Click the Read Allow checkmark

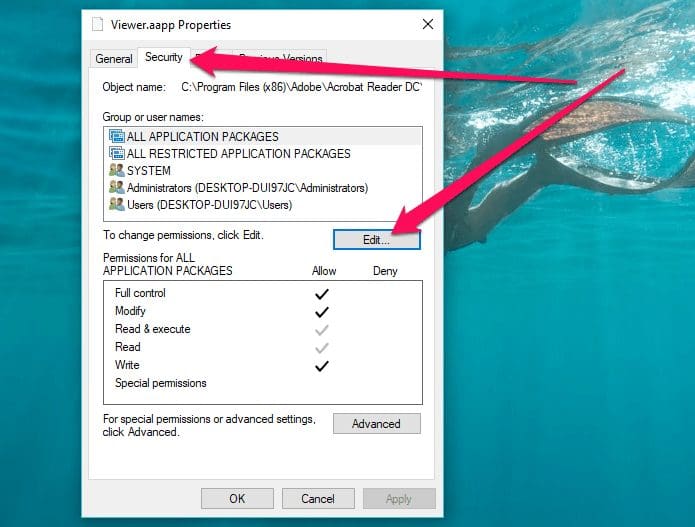pyautogui.click(x=322, y=347)
